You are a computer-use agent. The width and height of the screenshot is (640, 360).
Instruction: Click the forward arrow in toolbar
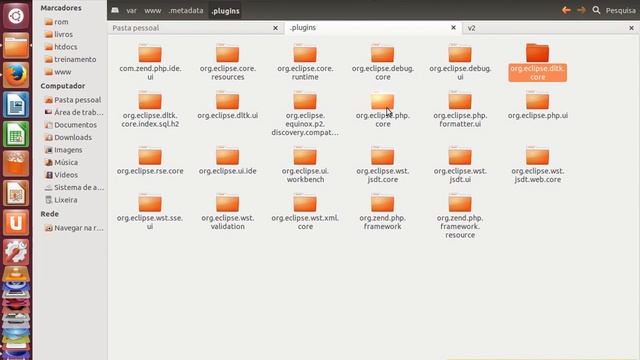pos(581,10)
